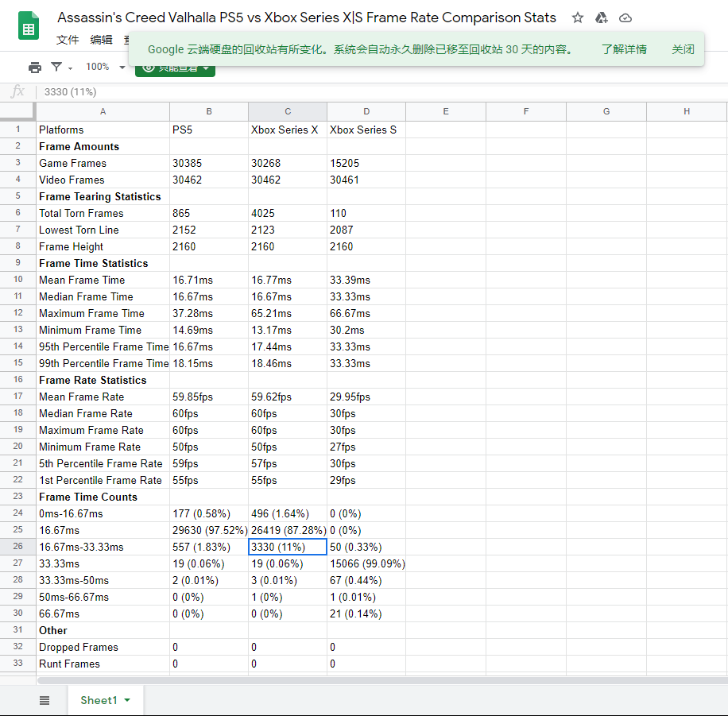Select the cell with 2087
Screen dimensions: 728x716
point(366,230)
